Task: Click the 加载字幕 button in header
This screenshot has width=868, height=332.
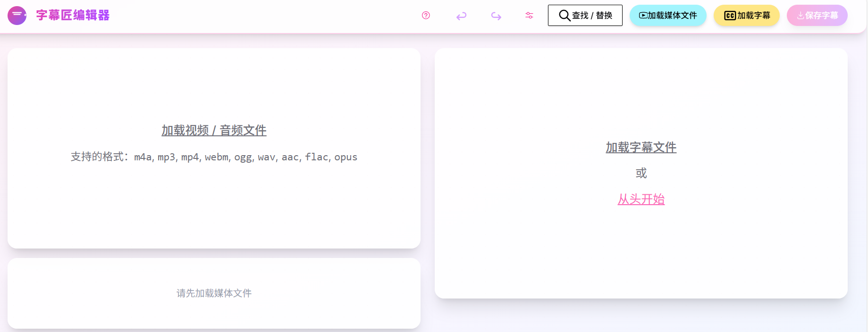Action: [747, 16]
